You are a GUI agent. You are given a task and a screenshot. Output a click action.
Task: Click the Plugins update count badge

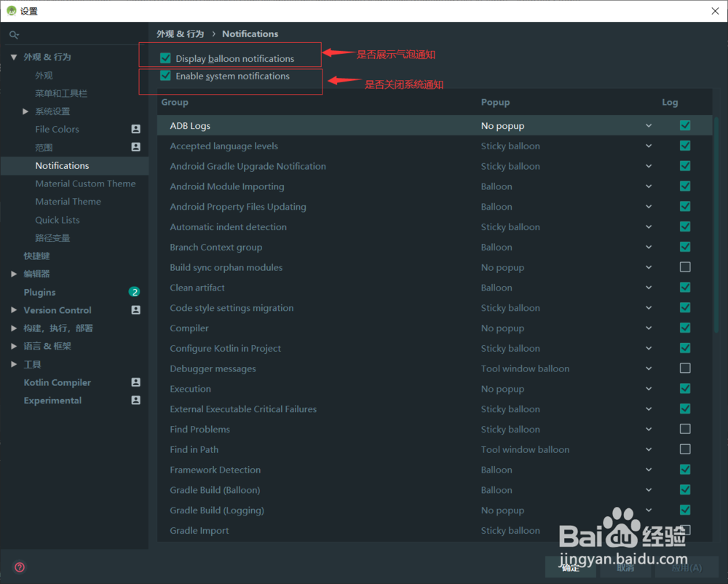[x=134, y=292]
